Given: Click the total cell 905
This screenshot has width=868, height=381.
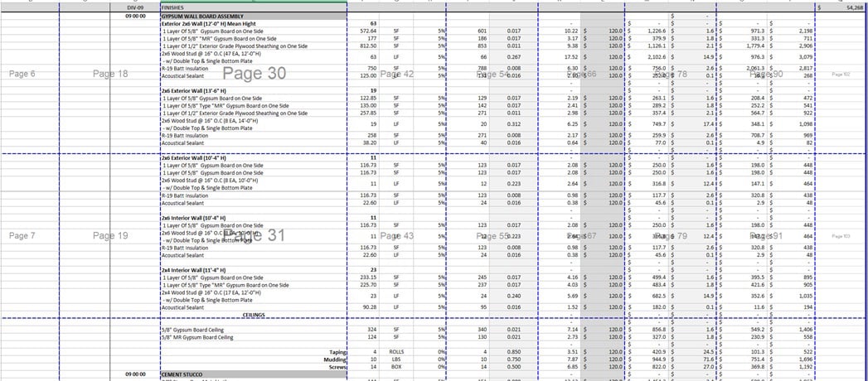Looking at the screenshot, I should (791, 285).
